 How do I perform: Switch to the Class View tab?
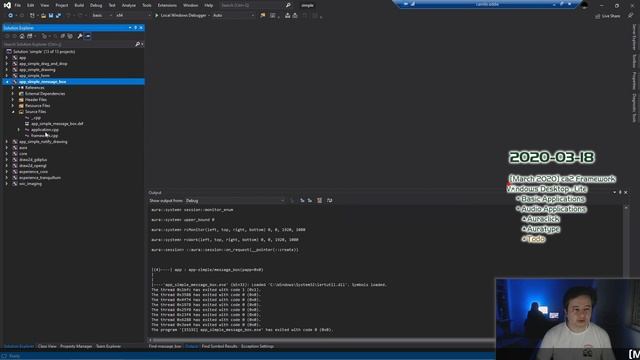point(47,347)
